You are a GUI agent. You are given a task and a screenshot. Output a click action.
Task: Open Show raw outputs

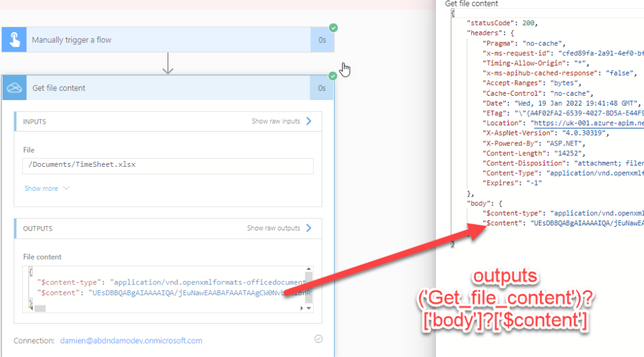(274, 228)
